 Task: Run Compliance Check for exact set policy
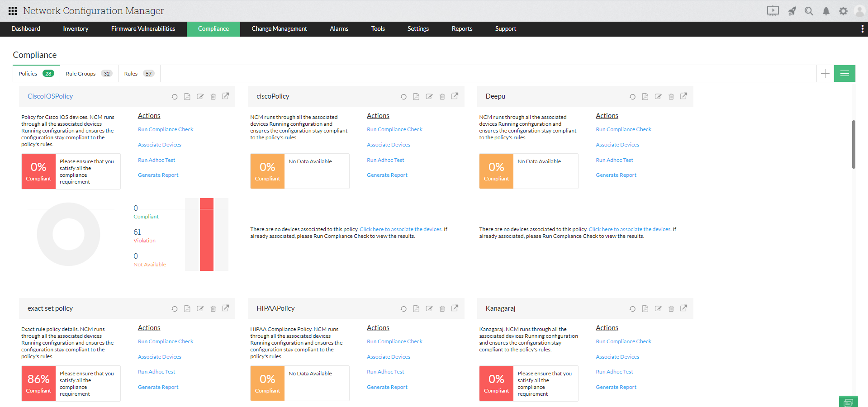coord(165,341)
